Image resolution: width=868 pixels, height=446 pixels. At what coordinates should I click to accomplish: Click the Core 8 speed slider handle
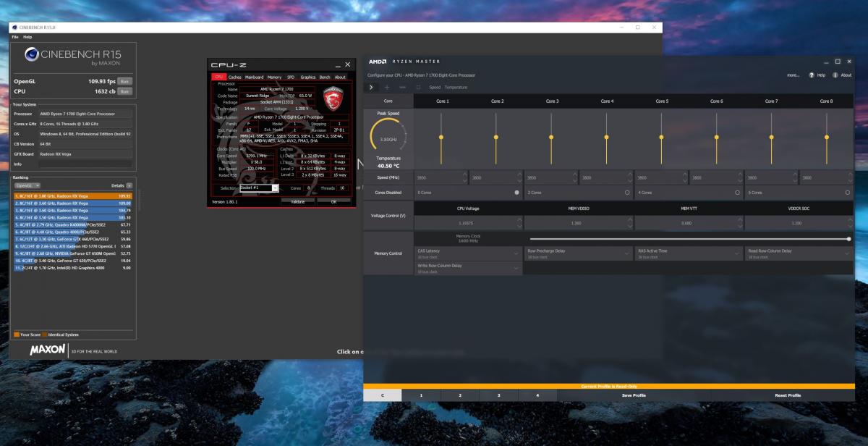coord(826,137)
